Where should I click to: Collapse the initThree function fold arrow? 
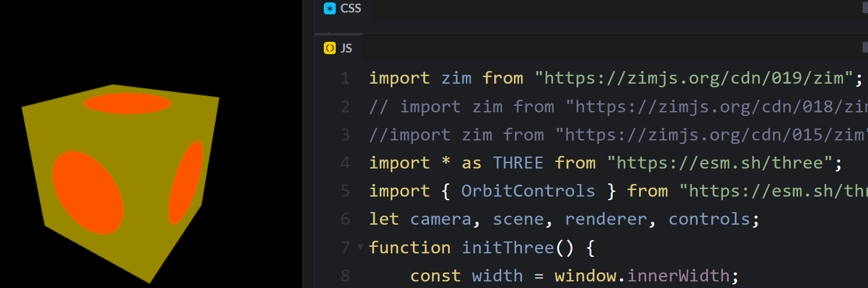click(x=360, y=246)
